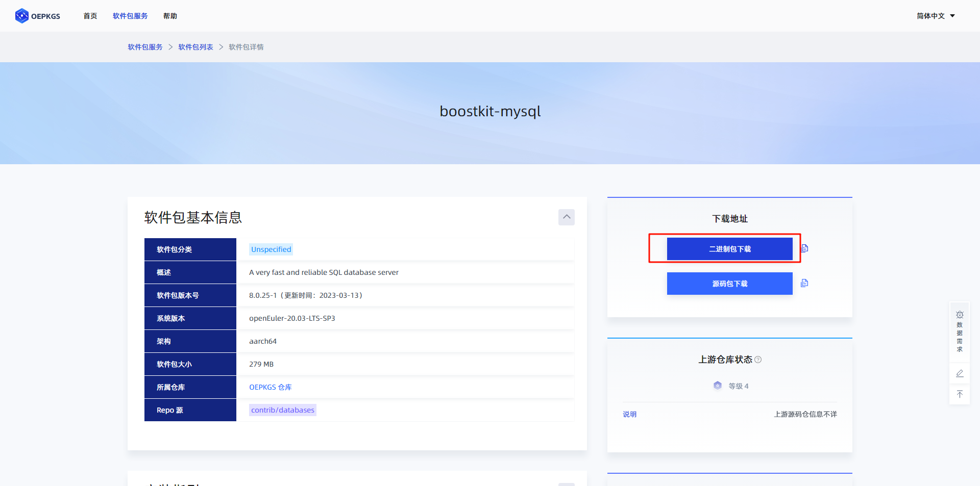Select the SQL database server description
Viewport: 980px width, 486px height.
(x=324, y=272)
